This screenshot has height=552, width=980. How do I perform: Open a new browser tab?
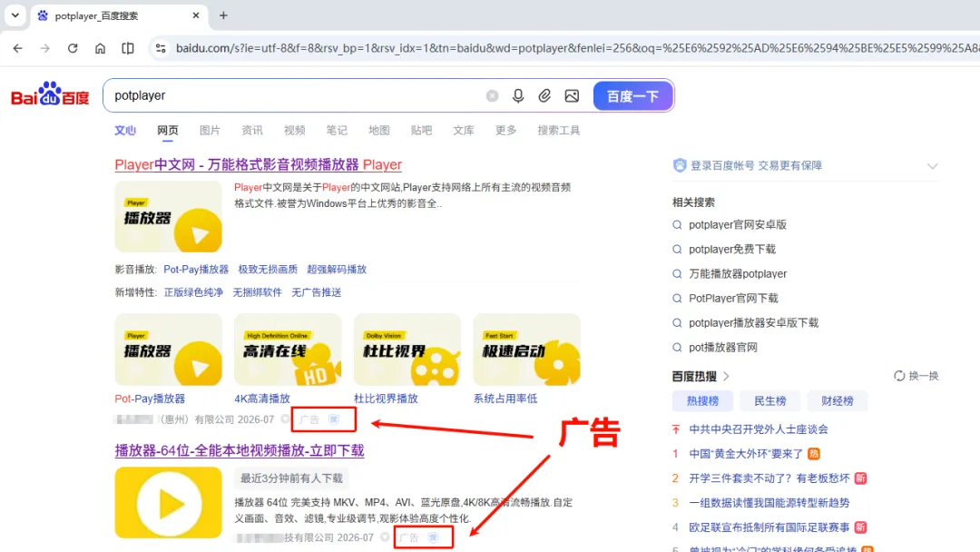(223, 15)
